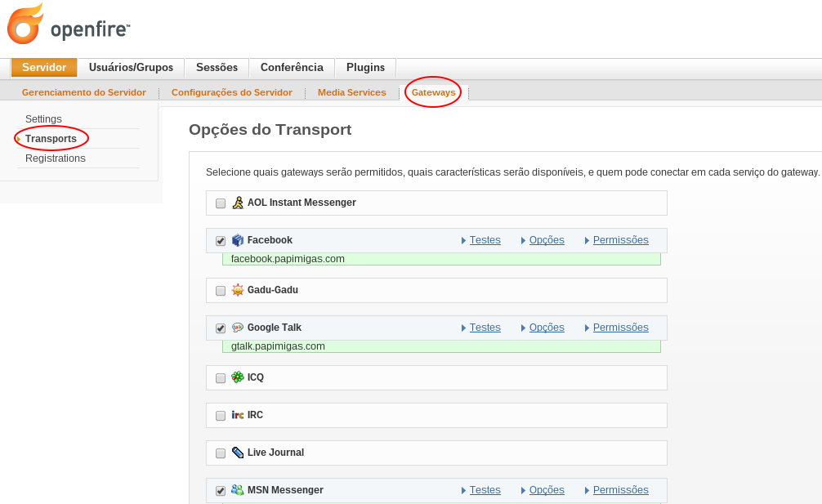Click the facebook.papimigas.com domain text

pos(288,259)
